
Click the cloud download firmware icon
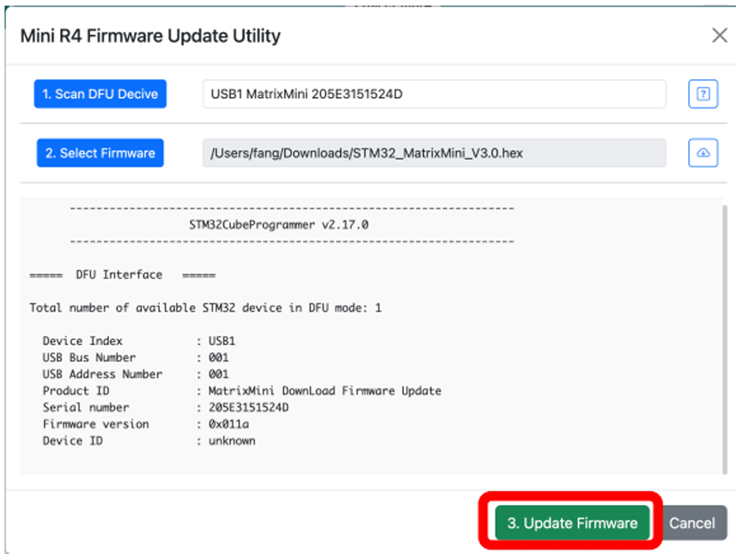703,153
